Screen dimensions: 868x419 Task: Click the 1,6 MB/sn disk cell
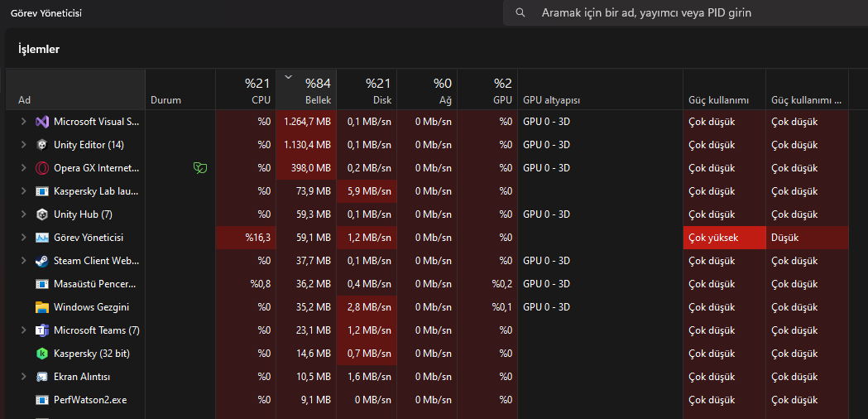pos(367,377)
